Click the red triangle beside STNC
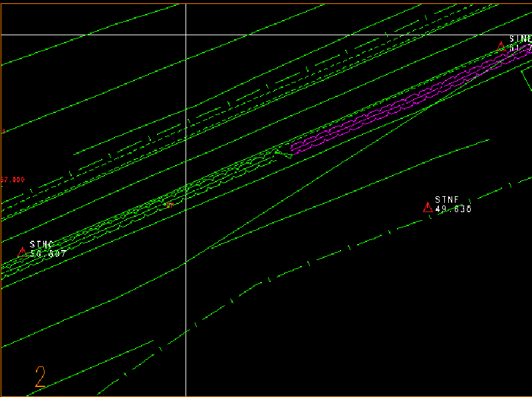Viewport: 532px width, 397px height. pyautogui.click(x=21, y=253)
